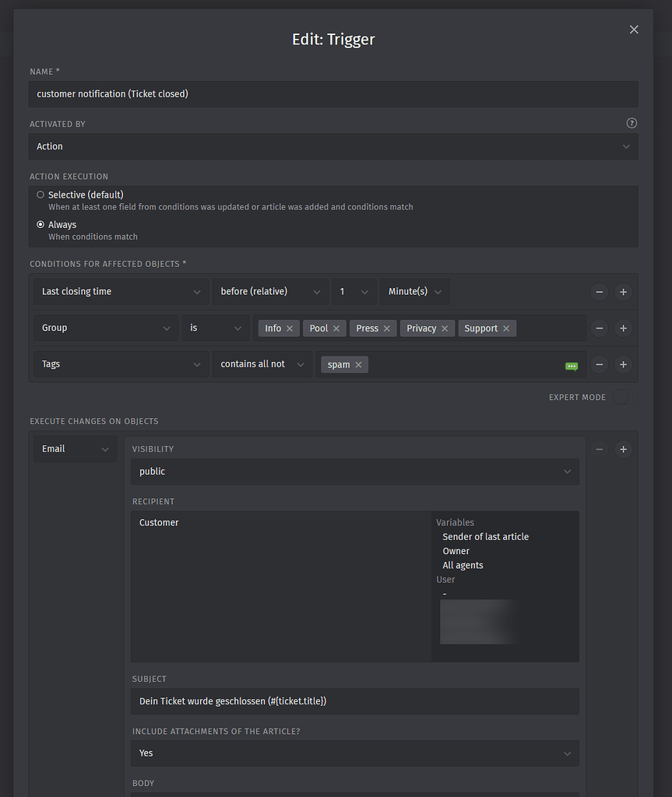Image resolution: width=672 pixels, height=797 pixels.
Task: Select the Selective (default) radio option
Action: point(40,195)
